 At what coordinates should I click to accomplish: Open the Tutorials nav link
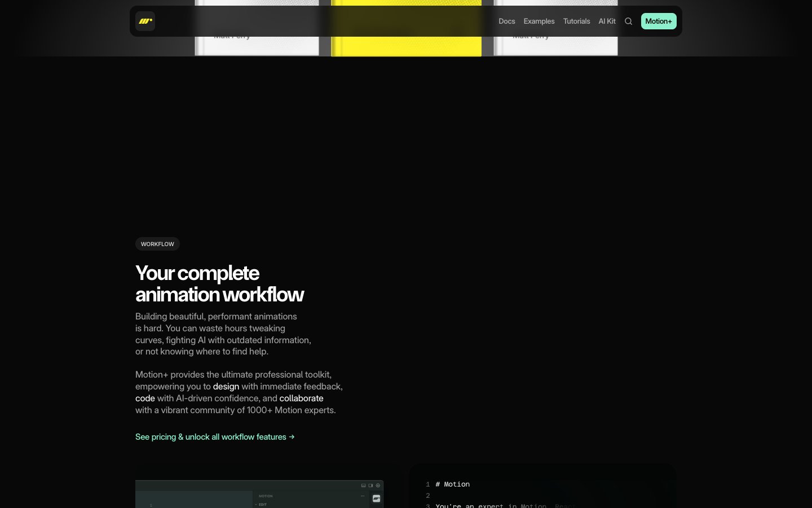576,21
